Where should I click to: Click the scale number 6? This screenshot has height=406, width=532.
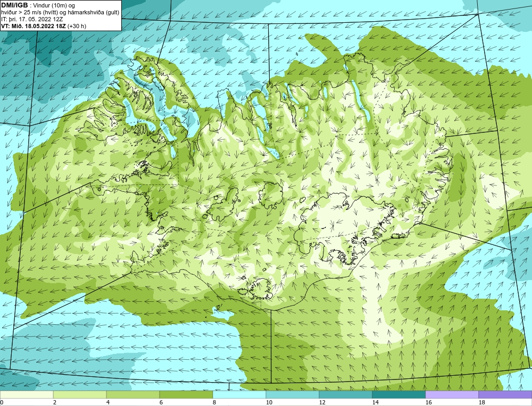(x=161, y=402)
